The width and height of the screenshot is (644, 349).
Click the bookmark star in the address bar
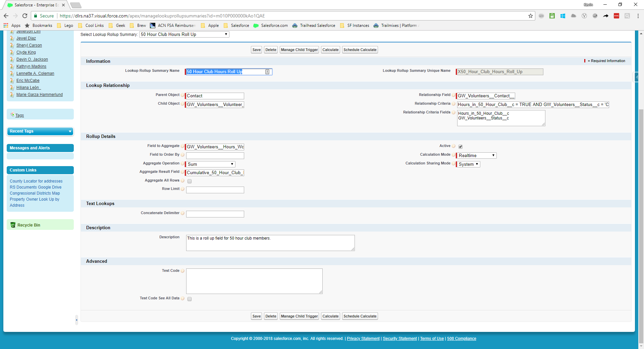[x=530, y=16]
